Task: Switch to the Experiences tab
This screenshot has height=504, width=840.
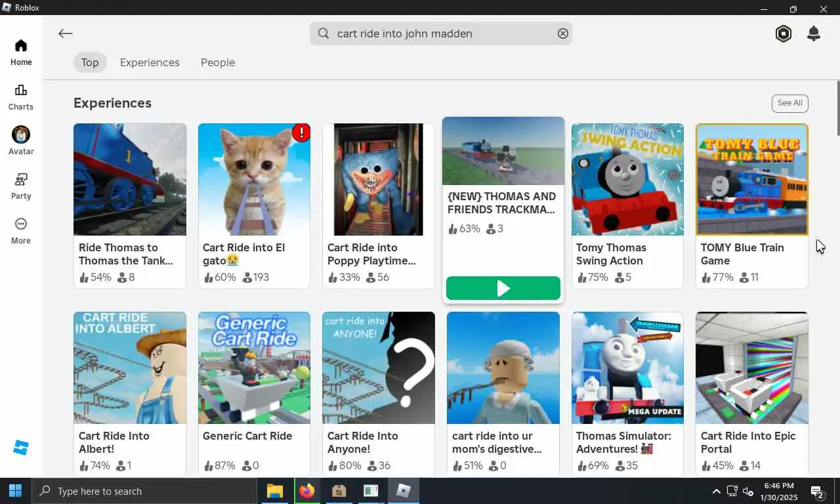Action: tap(150, 62)
